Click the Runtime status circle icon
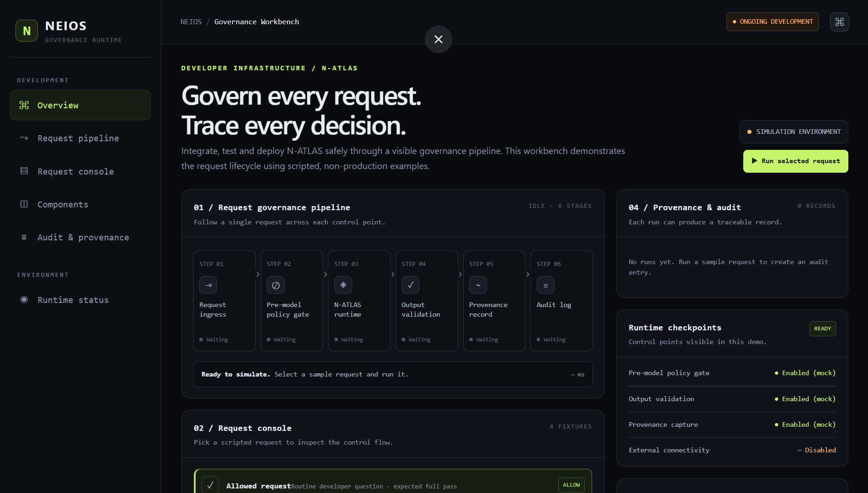 point(24,300)
